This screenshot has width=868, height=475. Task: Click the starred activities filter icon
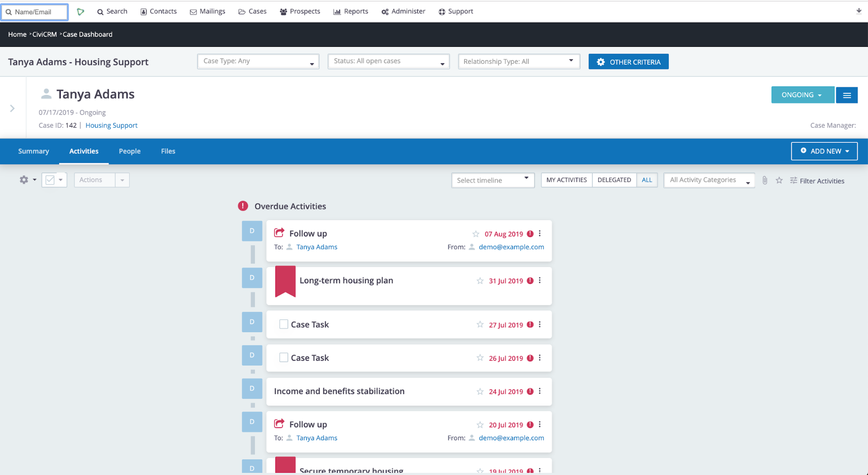pyautogui.click(x=779, y=180)
